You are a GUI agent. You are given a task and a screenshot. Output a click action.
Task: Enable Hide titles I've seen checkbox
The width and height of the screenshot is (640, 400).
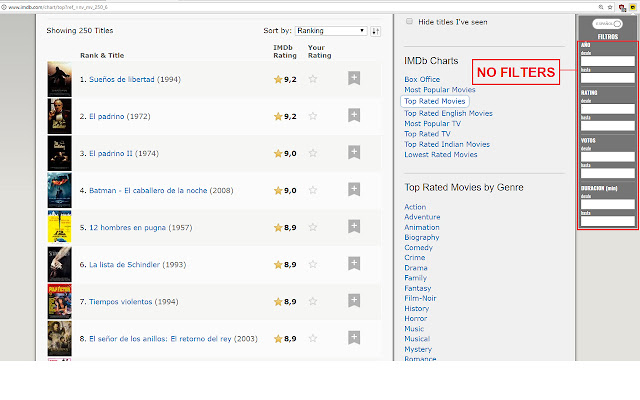click(x=410, y=21)
